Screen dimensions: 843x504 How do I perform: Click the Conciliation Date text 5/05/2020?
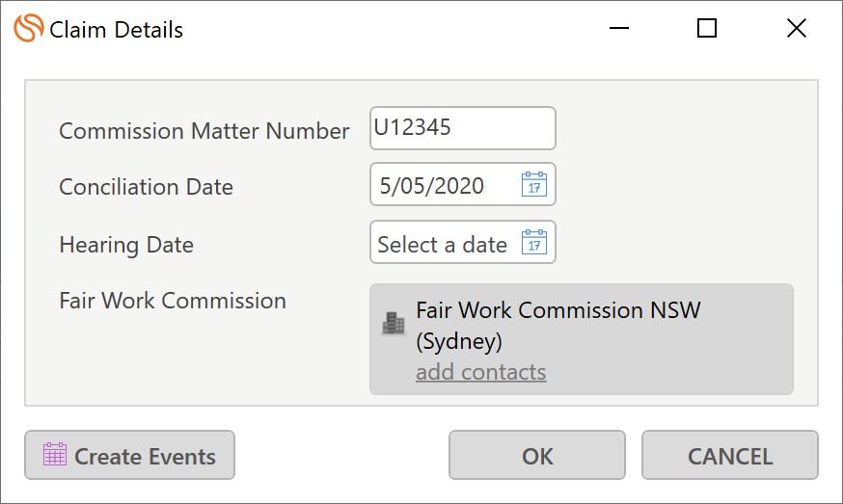(x=431, y=186)
